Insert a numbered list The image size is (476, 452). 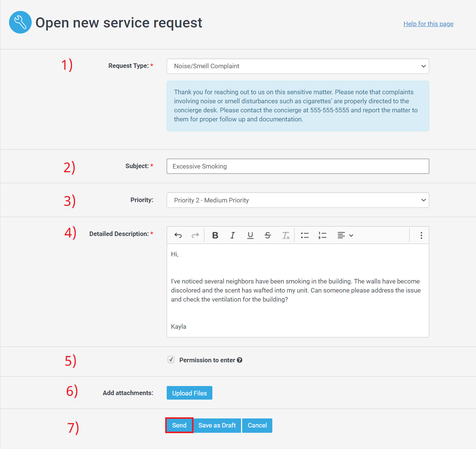(x=322, y=235)
